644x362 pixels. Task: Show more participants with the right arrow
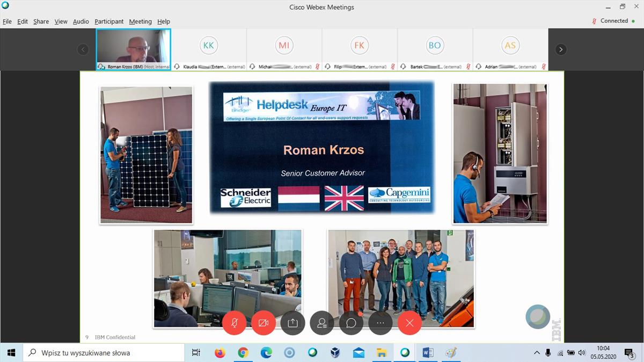pos(561,49)
